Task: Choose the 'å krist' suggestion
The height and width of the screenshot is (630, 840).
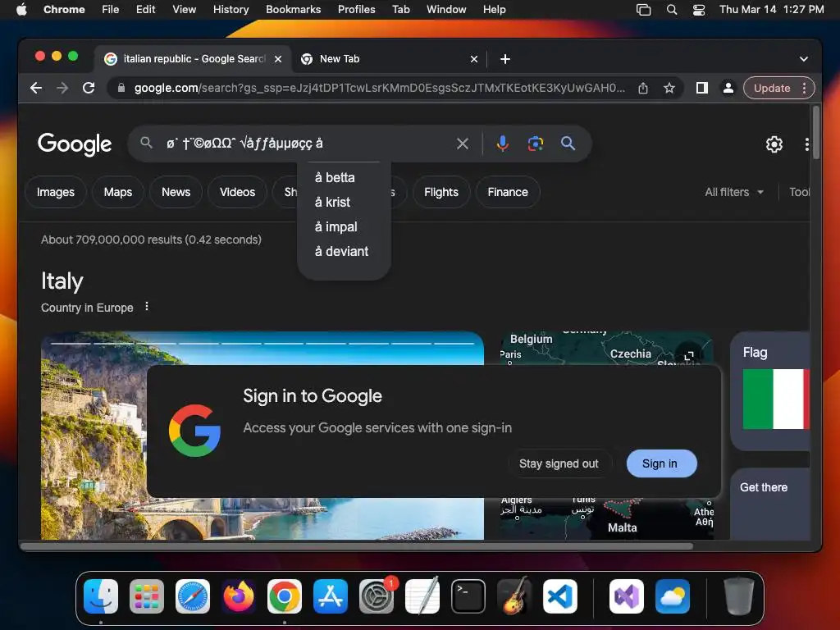Action: [344, 202]
